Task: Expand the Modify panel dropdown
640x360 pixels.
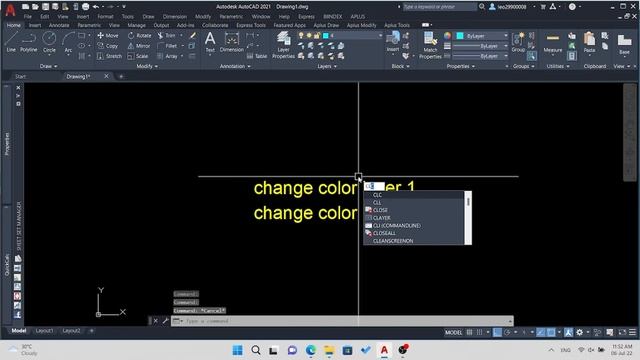Action: pyautogui.click(x=147, y=66)
